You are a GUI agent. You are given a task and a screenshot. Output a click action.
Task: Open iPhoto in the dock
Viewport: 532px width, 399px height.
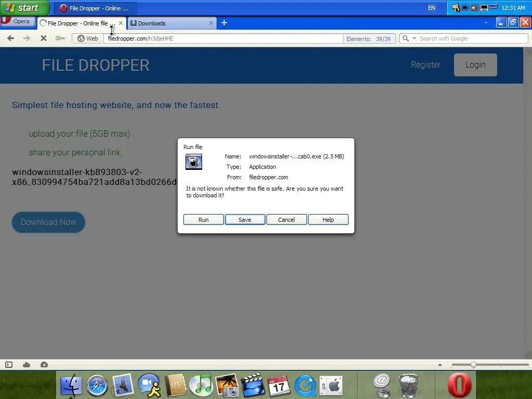[228, 385]
